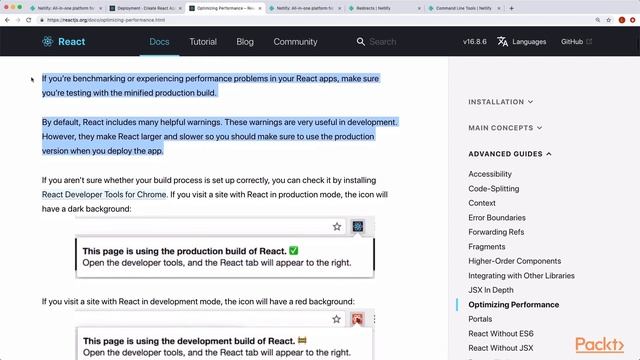Click the search magnifier icon in navbar
640x360 pixels.
tap(360, 42)
